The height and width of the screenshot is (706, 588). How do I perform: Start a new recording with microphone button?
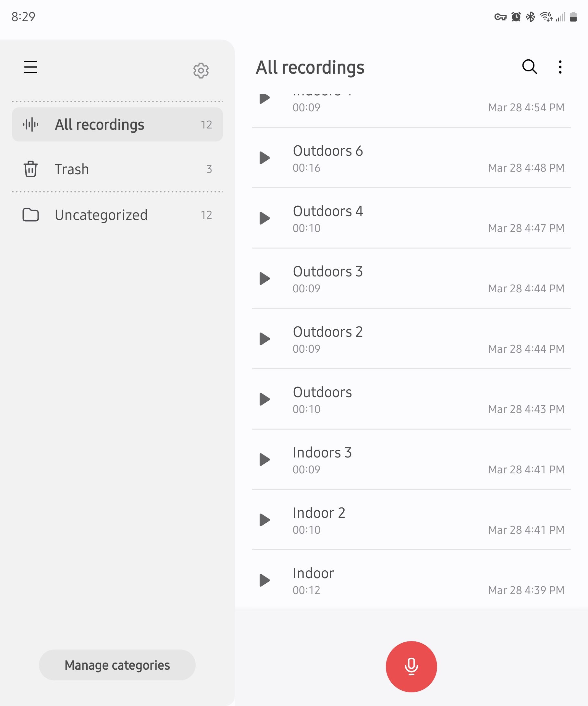[x=411, y=667]
